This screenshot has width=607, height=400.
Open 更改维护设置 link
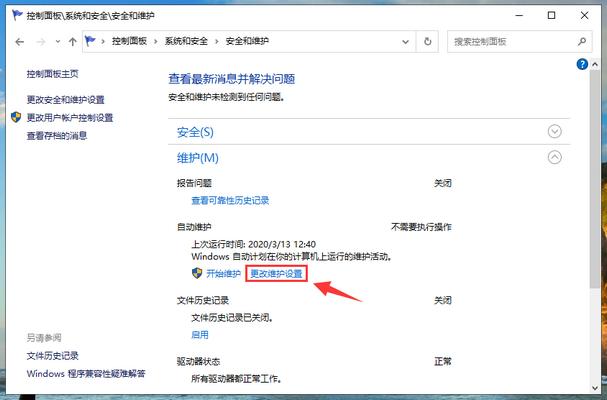(276, 274)
